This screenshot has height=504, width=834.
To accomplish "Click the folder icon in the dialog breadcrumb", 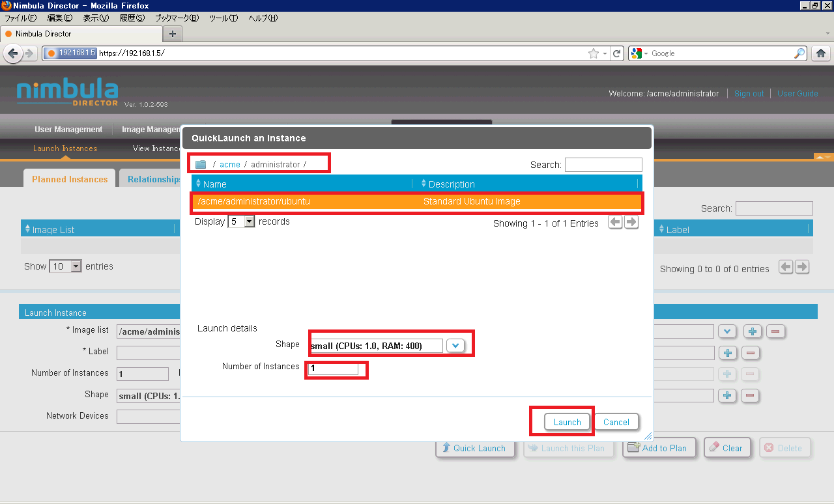I will (201, 165).
